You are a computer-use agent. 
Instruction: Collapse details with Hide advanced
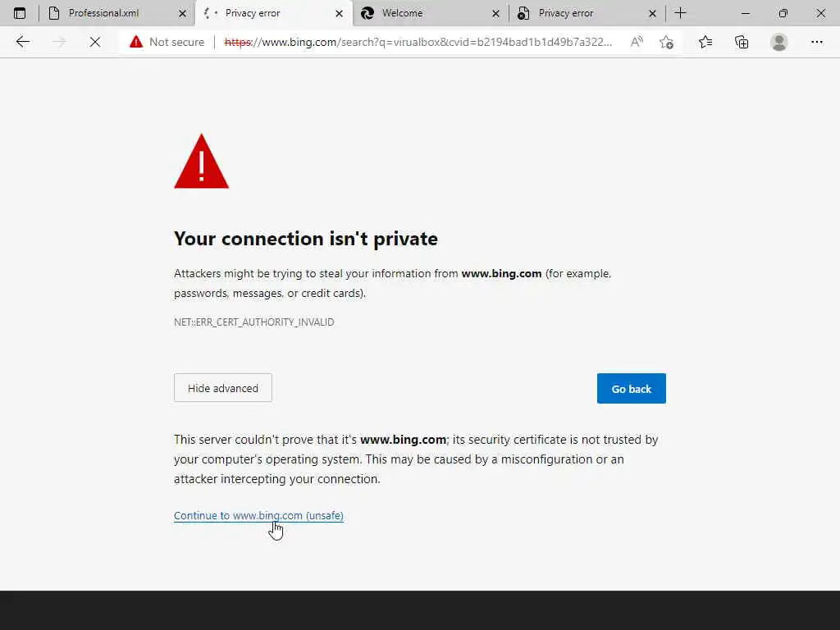222,388
